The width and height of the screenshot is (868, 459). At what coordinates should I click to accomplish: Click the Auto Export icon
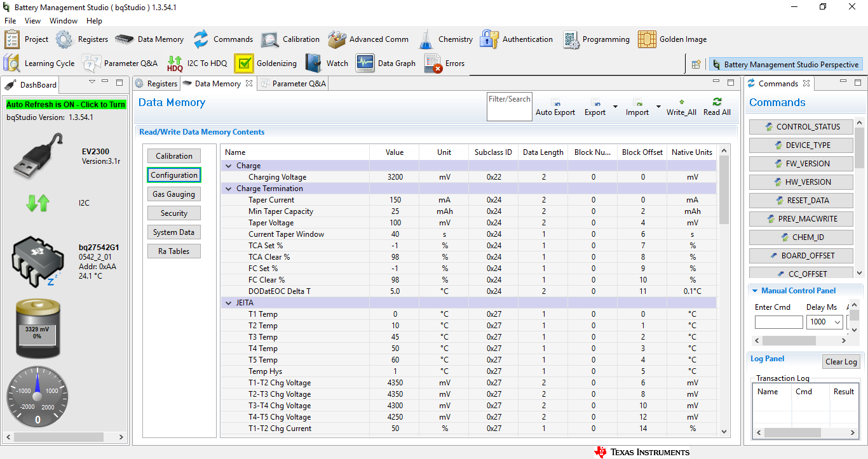[555, 103]
